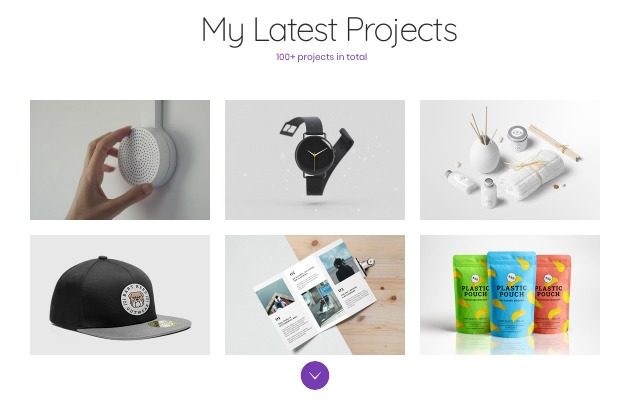630x400 pixels.
Task: Click the 'My Latest Projects' heading
Action: [329, 30]
